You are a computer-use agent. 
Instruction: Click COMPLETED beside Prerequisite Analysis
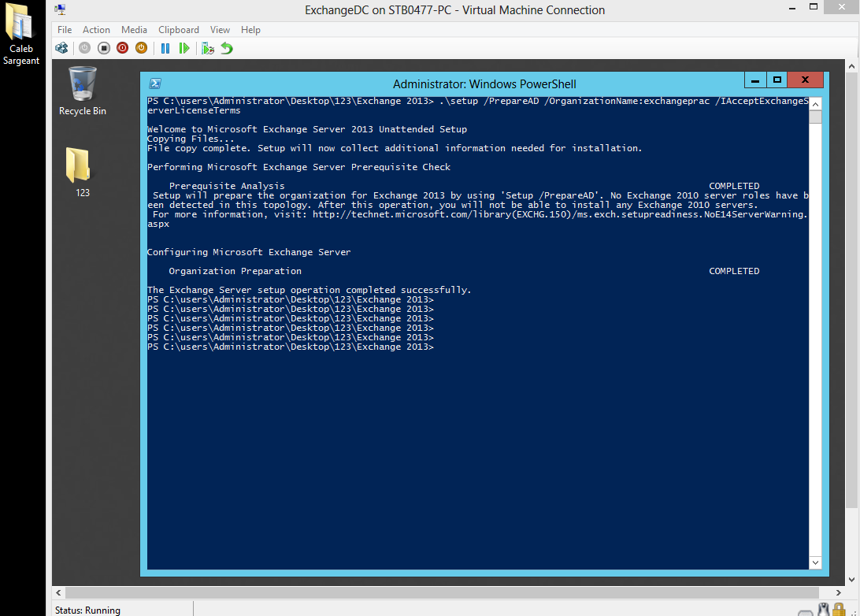pyautogui.click(x=734, y=186)
